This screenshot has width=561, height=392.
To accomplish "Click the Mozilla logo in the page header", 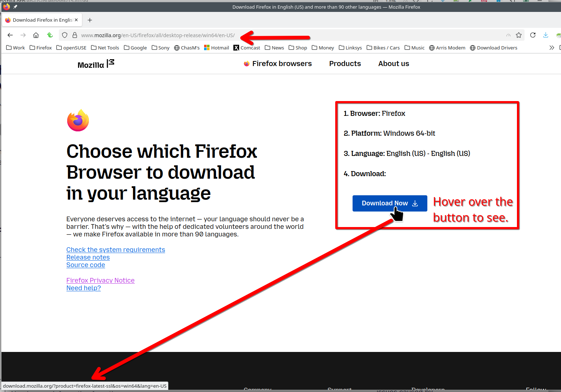I will 96,64.
